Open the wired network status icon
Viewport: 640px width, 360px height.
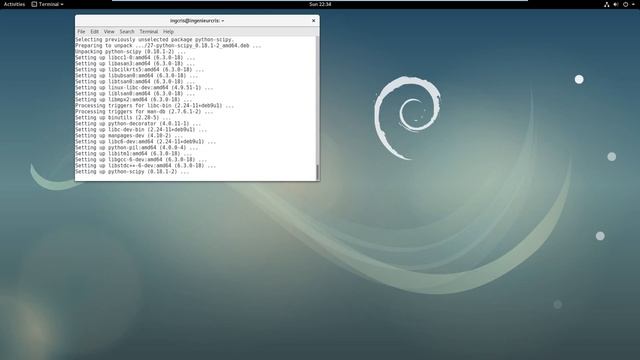tap(607, 4)
